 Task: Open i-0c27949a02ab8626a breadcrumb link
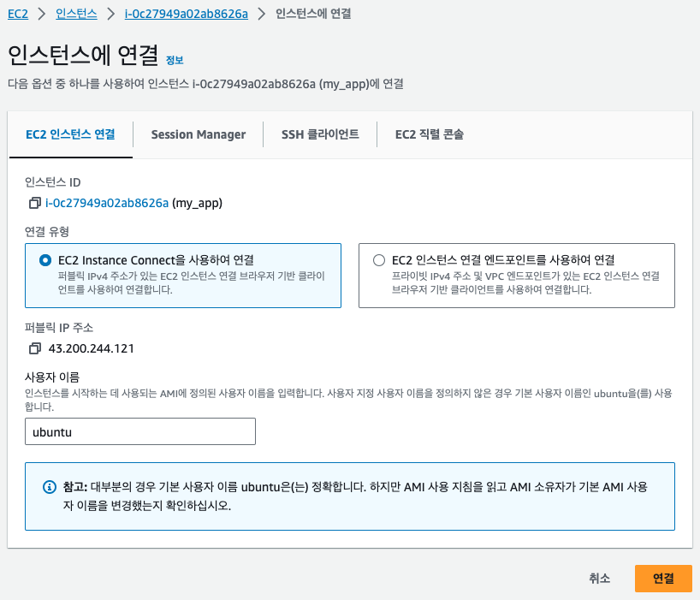187,15
